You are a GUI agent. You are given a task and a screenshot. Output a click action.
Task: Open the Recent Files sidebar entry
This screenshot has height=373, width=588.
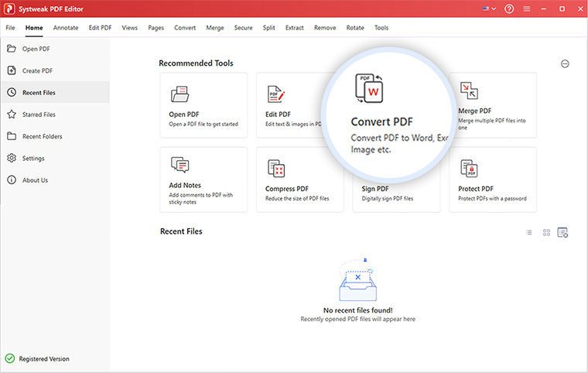[55, 92]
